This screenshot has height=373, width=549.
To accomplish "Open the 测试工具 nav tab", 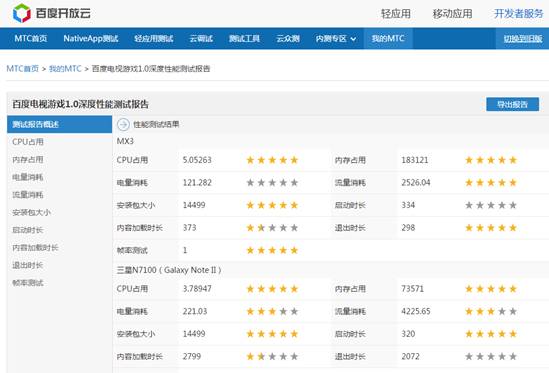I will [x=244, y=39].
